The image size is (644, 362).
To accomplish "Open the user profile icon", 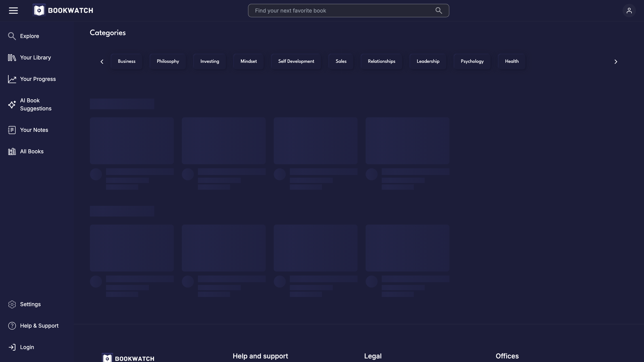I will (629, 11).
